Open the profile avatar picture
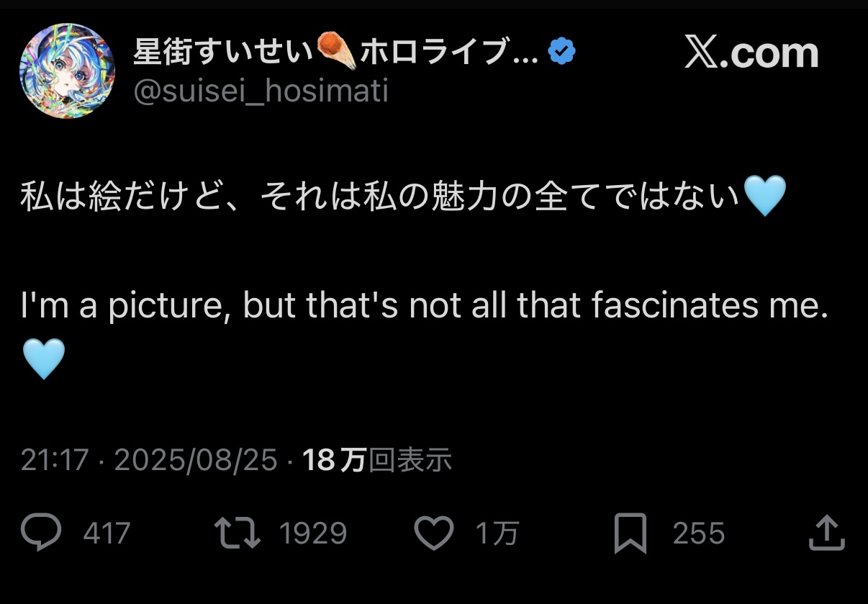This screenshot has height=604, width=868. point(67,71)
